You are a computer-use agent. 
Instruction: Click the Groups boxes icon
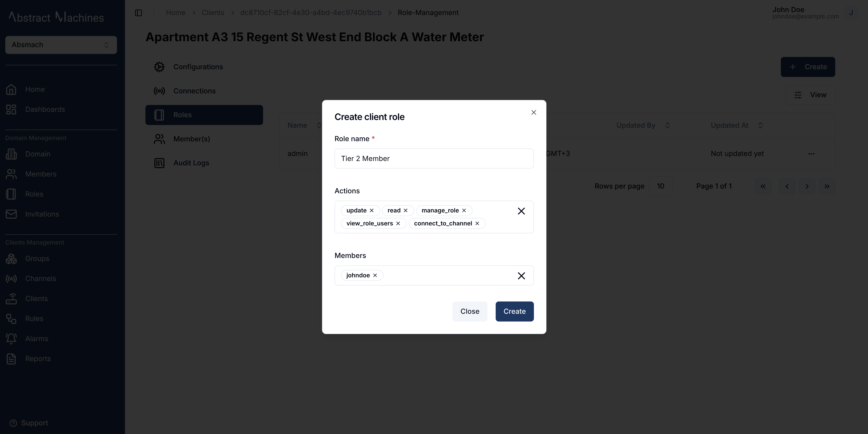(x=11, y=259)
